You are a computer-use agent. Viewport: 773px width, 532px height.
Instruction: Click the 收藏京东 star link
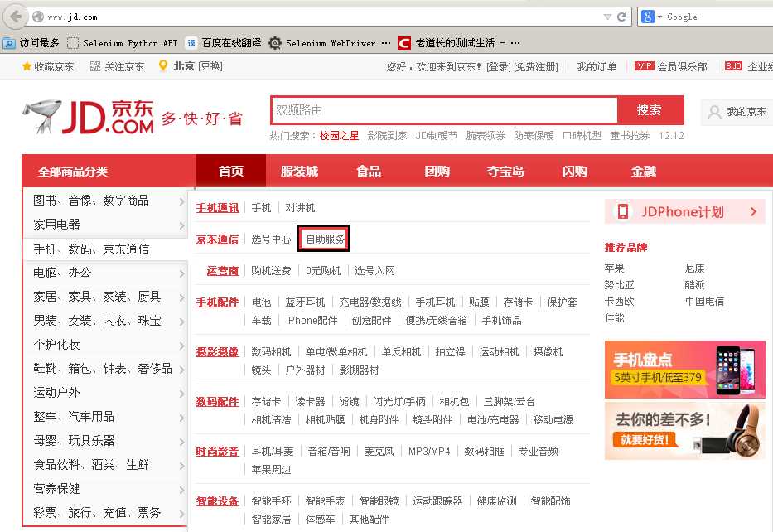click(48, 66)
